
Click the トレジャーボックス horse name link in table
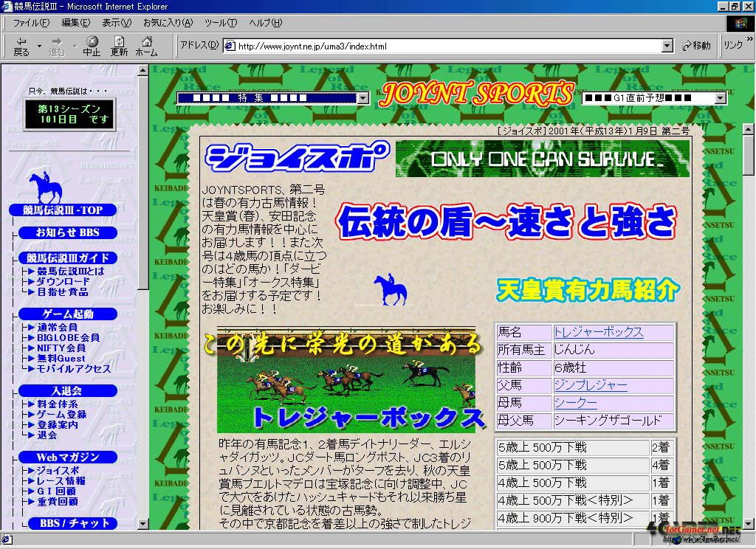click(598, 332)
